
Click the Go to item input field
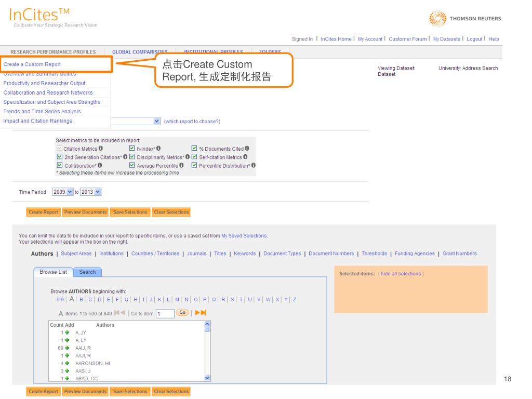point(165,313)
